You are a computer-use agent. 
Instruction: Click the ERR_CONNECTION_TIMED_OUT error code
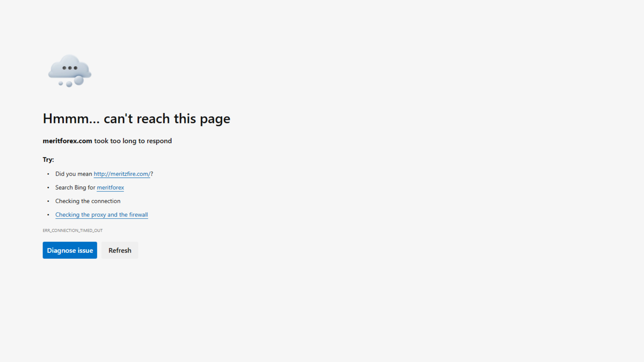(x=73, y=231)
